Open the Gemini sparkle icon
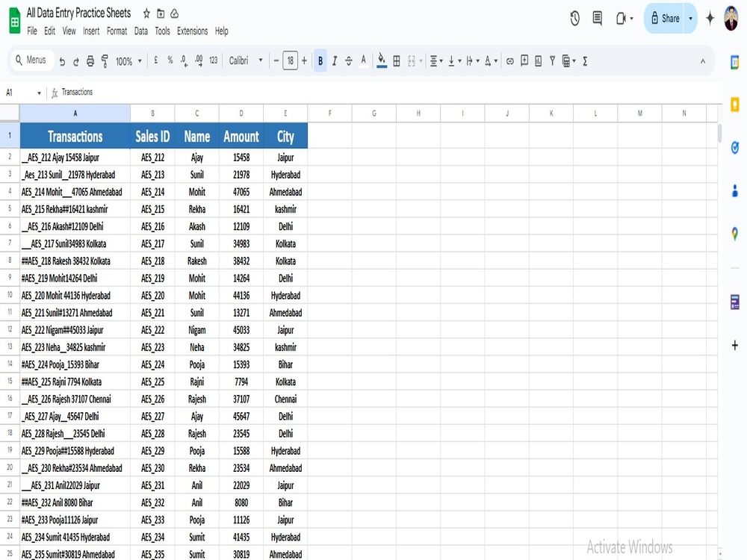747x560 pixels. point(710,18)
